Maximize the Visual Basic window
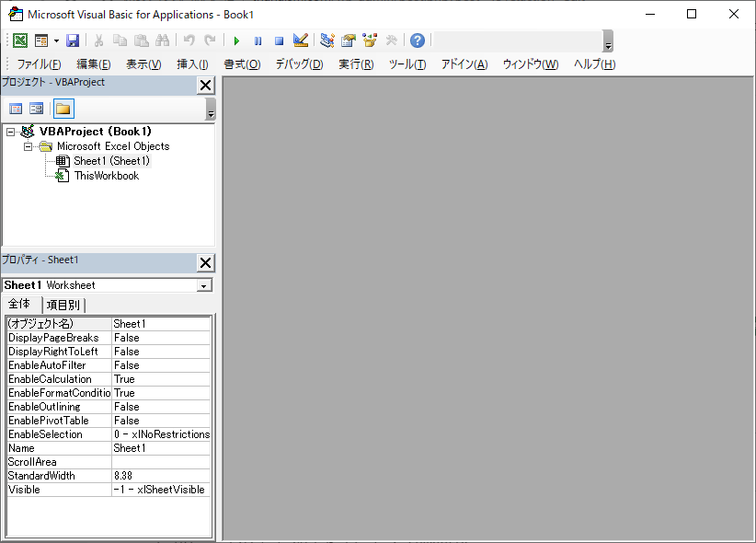Viewport: 756px width, 543px height. (x=692, y=14)
